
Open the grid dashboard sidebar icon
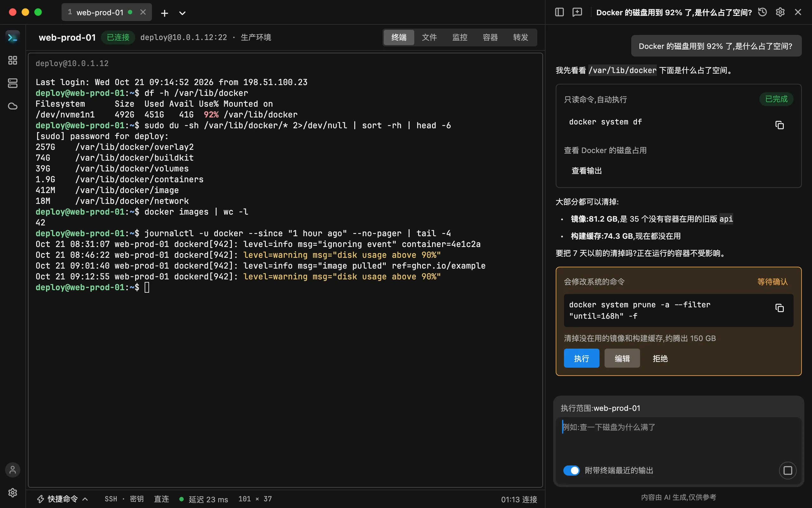(13, 60)
